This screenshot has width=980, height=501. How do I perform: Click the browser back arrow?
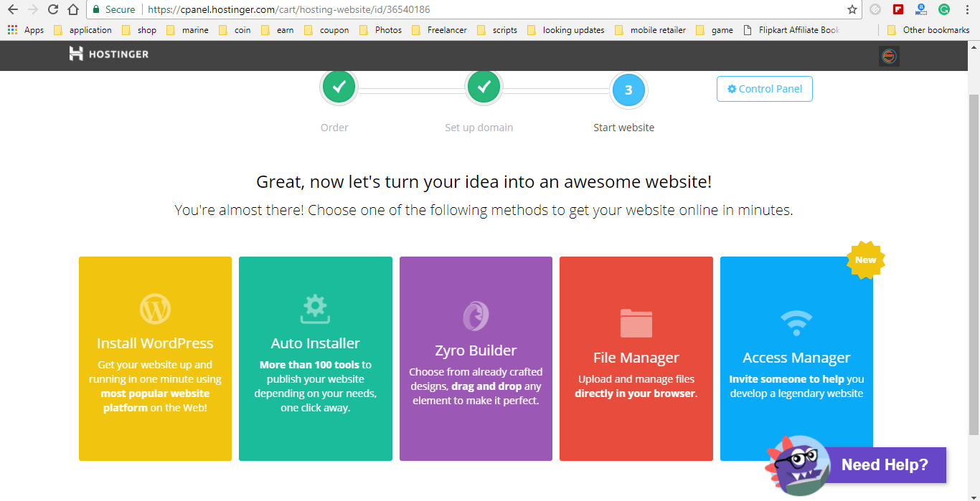point(12,9)
